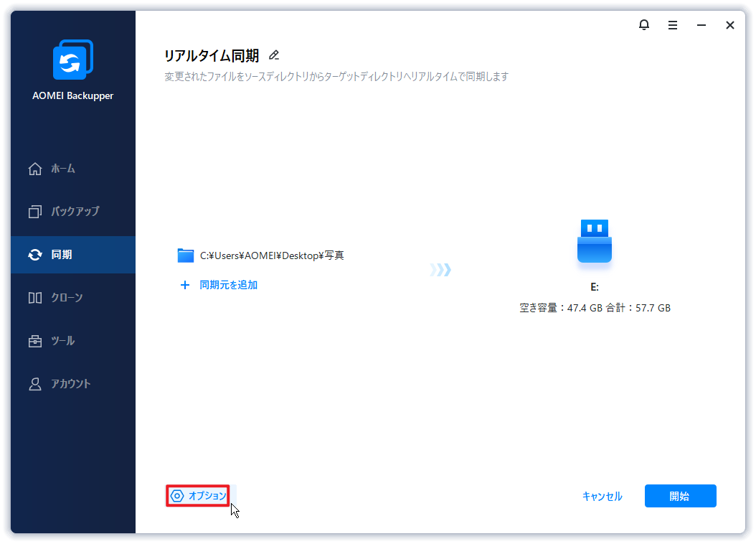Open notifications bell icon
Screen dimensions: 756x544
(x=643, y=24)
